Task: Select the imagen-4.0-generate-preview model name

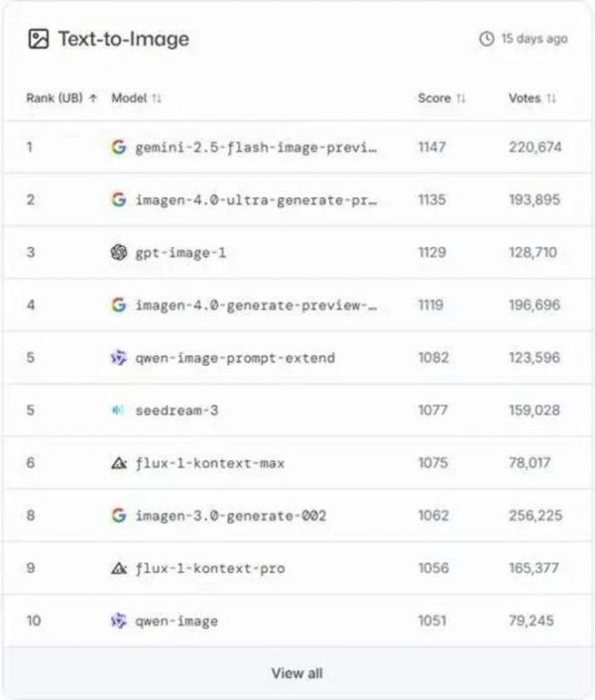Action: coord(257,305)
